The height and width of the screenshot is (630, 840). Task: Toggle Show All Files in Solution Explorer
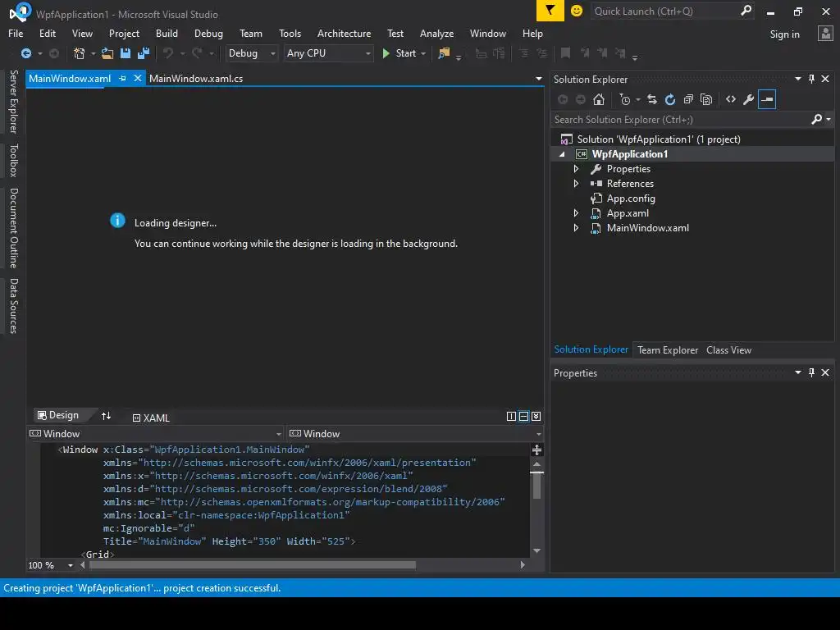(706, 99)
